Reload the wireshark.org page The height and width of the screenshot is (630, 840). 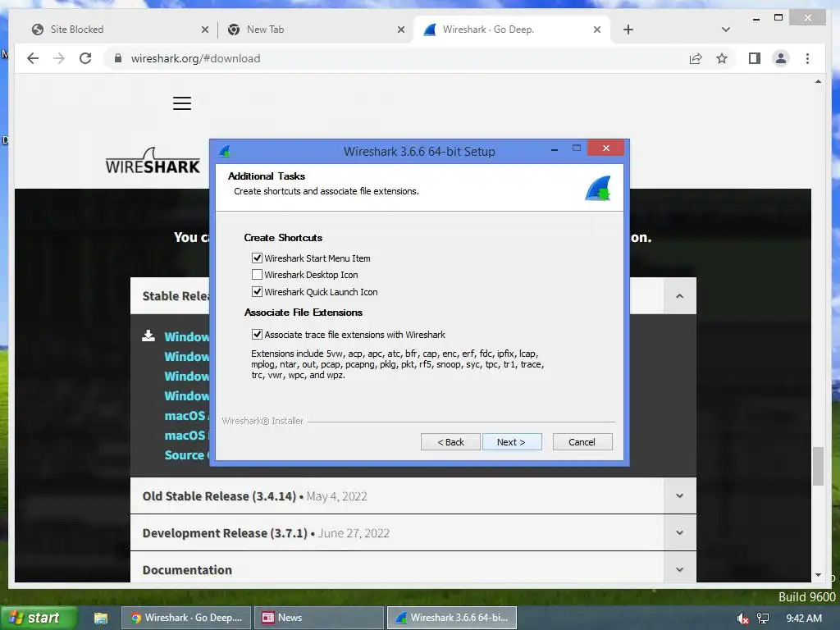tap(85, 58)
